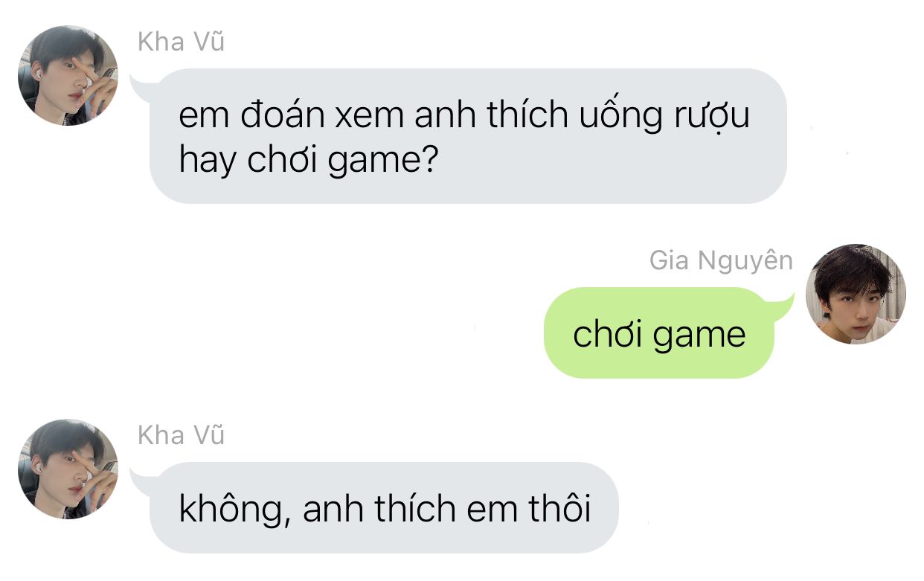The width and height of the screenshot is (924, 581).
Task: Select the green "chơi game" message bubble
Action: click(659, 333)
